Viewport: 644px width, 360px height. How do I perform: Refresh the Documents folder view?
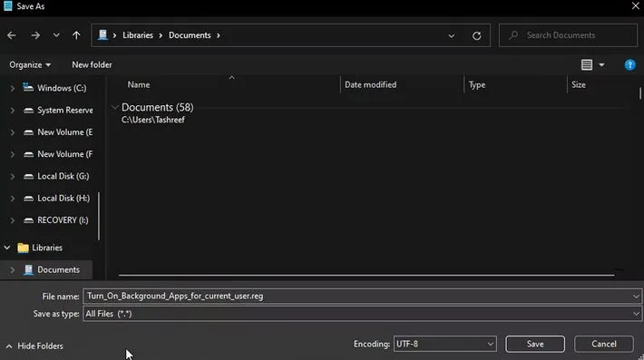tap(476, 35)
